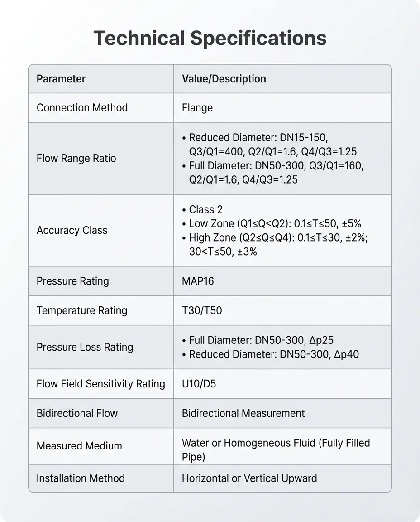Click the T30/T50 temperature value
Viewport: 420px width, 522px height.
[x=202, y=310]
